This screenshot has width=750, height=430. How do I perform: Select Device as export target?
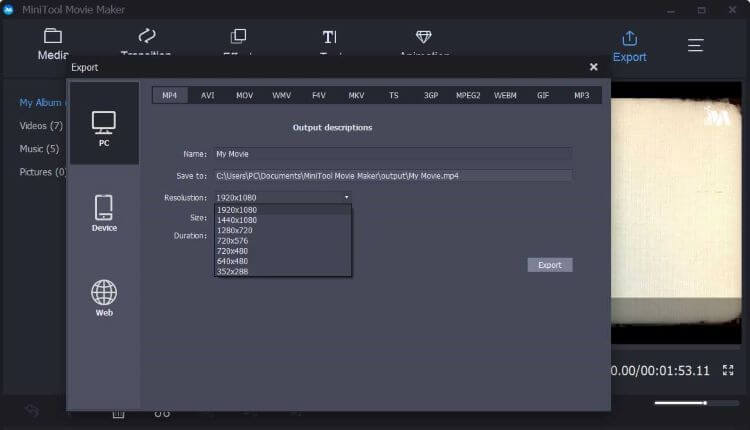(x=104, y=213)
